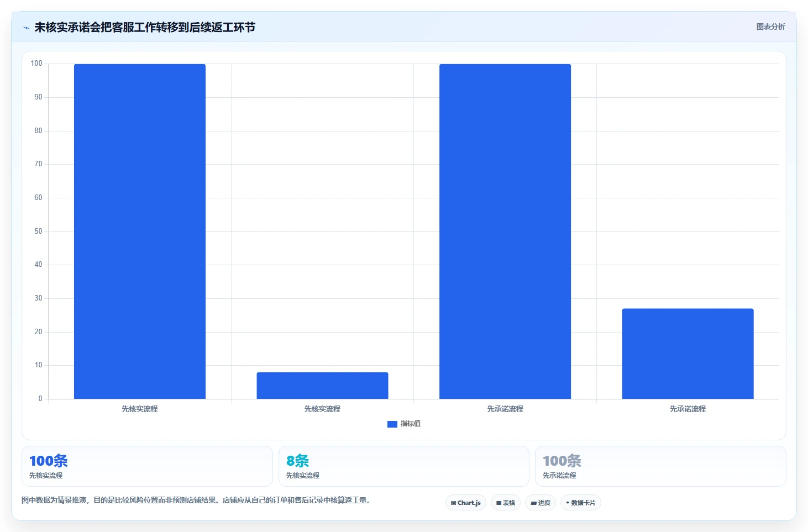Viewport: 808px width, 532px height.
Task: Click the y-axis label 30
Action: (x=38, y=298)
